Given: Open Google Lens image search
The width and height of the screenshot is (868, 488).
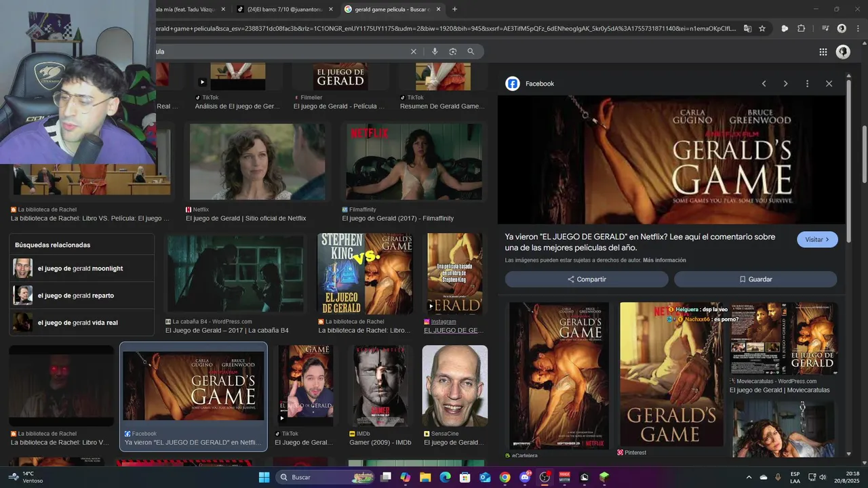Looking at the screenshot, I should tap(452, 52).
